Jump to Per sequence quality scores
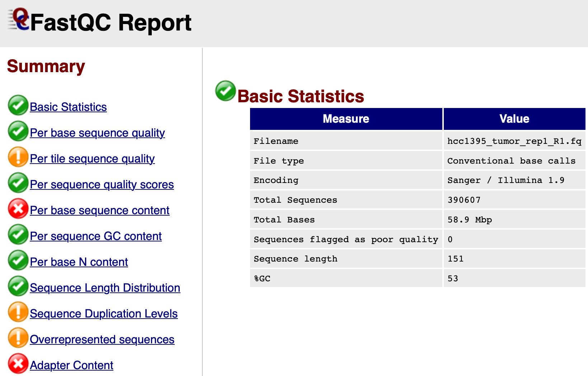The image size is (588, 376). point(102,184)
